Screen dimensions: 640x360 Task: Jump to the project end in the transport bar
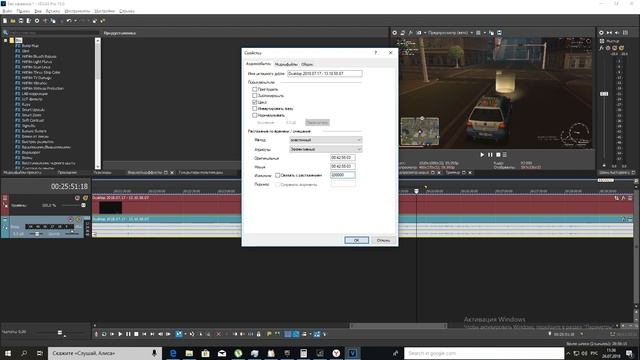[152, 334]
